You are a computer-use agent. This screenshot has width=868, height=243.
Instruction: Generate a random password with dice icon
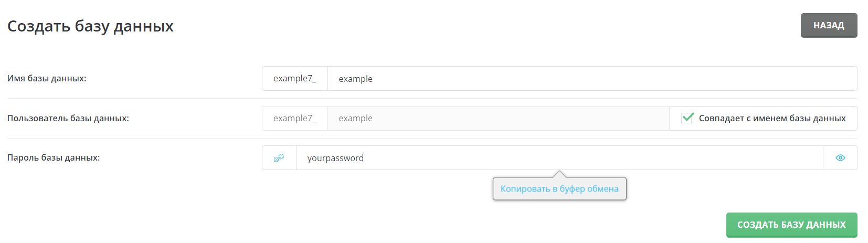click(x=279, y=158)
